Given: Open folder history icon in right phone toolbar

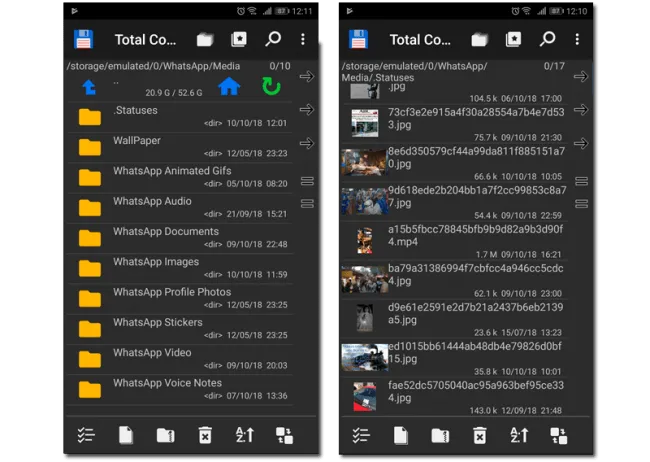Looking at the screenshot, I should pos(480,40).
